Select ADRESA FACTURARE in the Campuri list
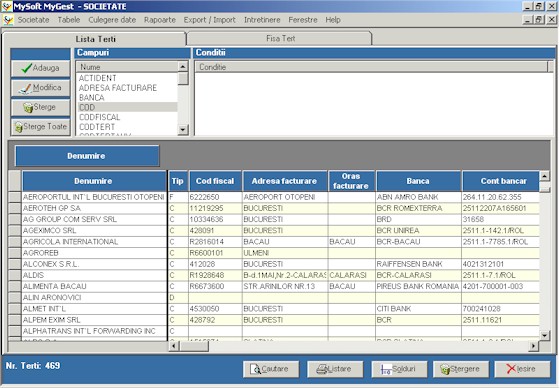Viewport: 560px width, 388px height. 128,88
